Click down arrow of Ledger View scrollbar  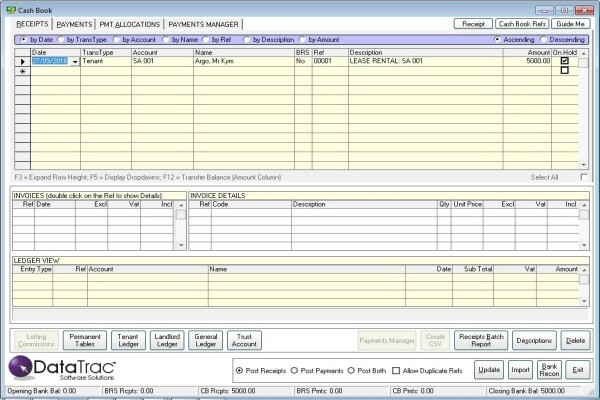(584, 301)
